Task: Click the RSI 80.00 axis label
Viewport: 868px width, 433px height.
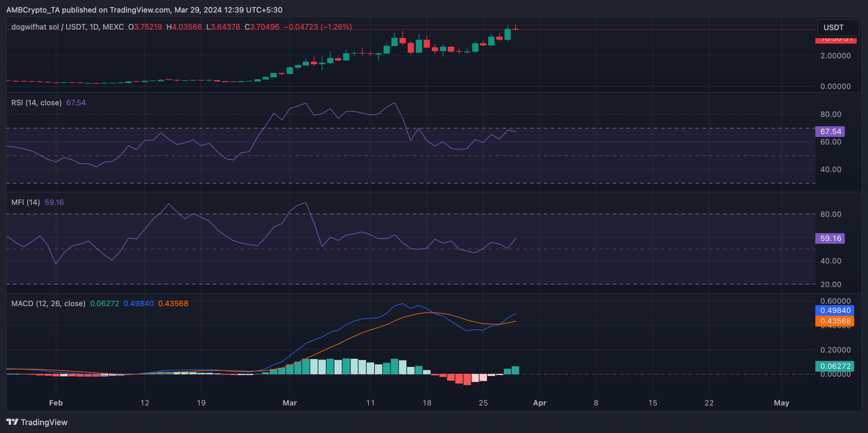Action: click(x=831, y=114)
